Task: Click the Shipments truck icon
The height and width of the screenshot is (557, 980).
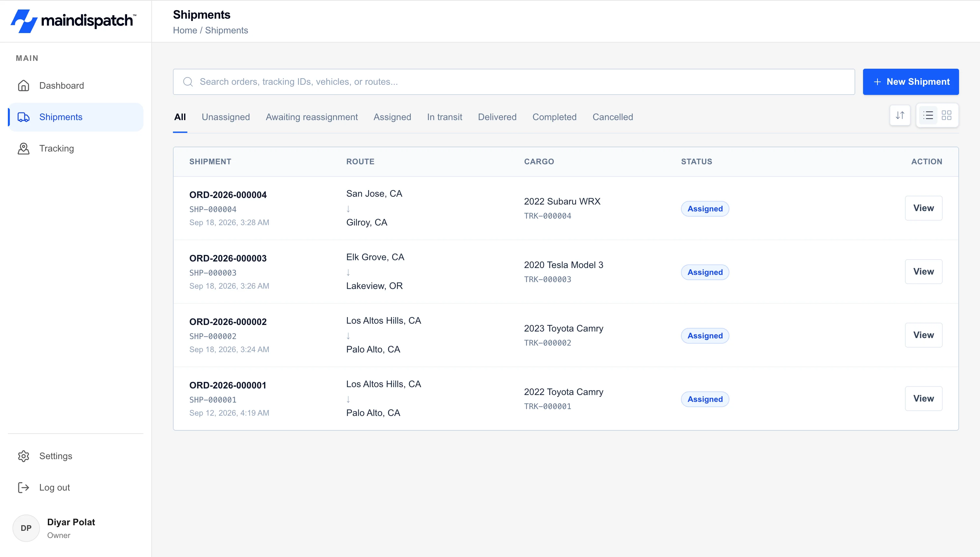Action: point(23,117)
